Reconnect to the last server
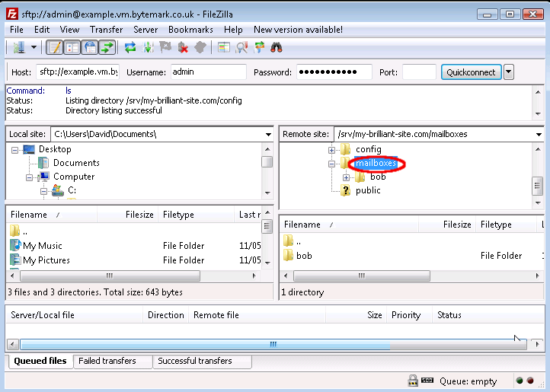 (200, 47)
